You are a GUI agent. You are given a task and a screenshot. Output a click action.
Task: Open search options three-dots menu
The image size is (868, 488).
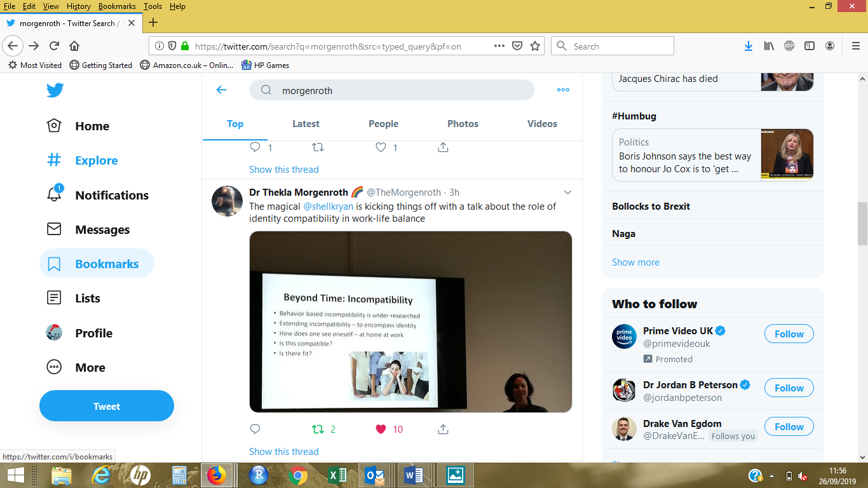tap(563, 90)
